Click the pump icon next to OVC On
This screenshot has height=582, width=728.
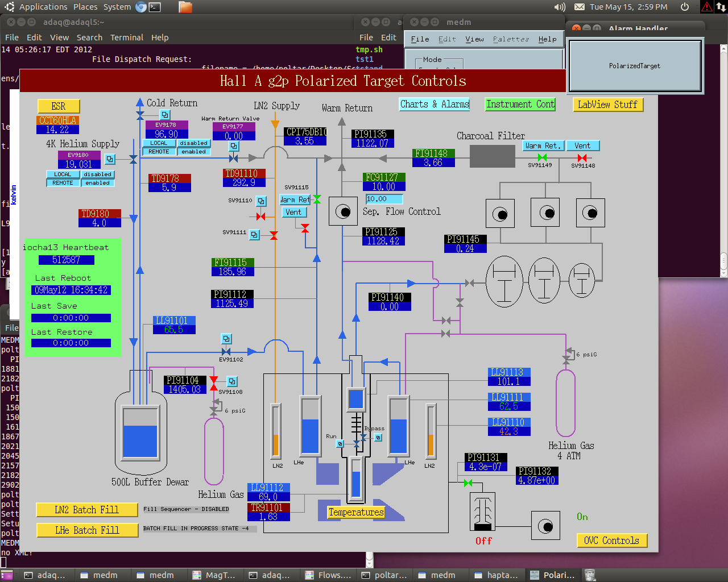545,526
